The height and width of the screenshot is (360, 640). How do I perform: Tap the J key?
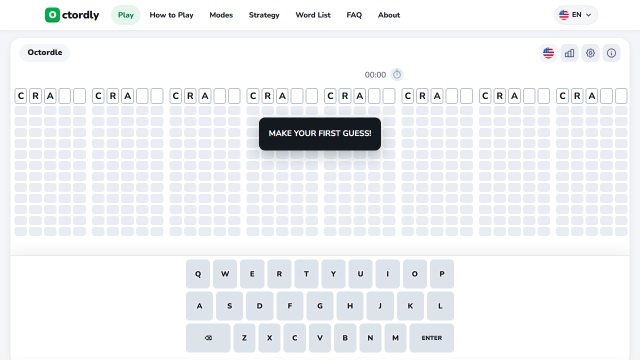point(380,306)
